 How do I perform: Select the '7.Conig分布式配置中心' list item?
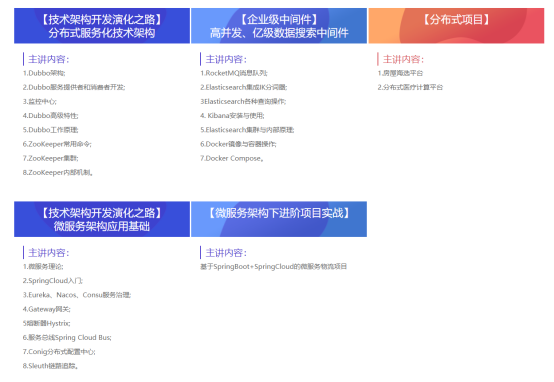point(59,352)
